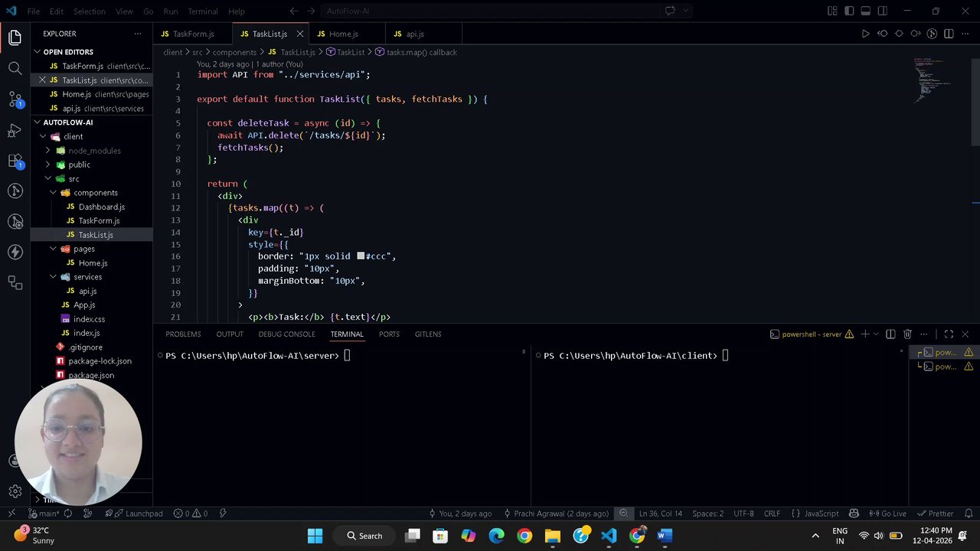Close the terminal panel
The width and height of the screenshot is (980, 551).
965,334
